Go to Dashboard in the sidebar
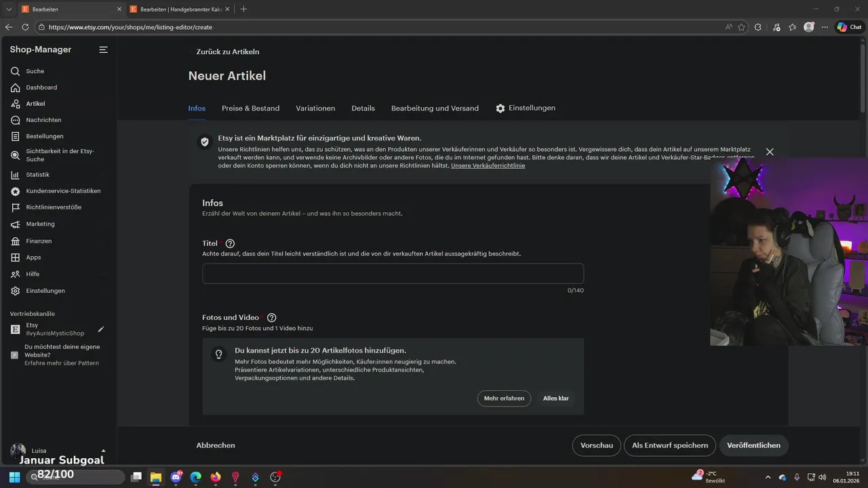 tap(41, 87)
